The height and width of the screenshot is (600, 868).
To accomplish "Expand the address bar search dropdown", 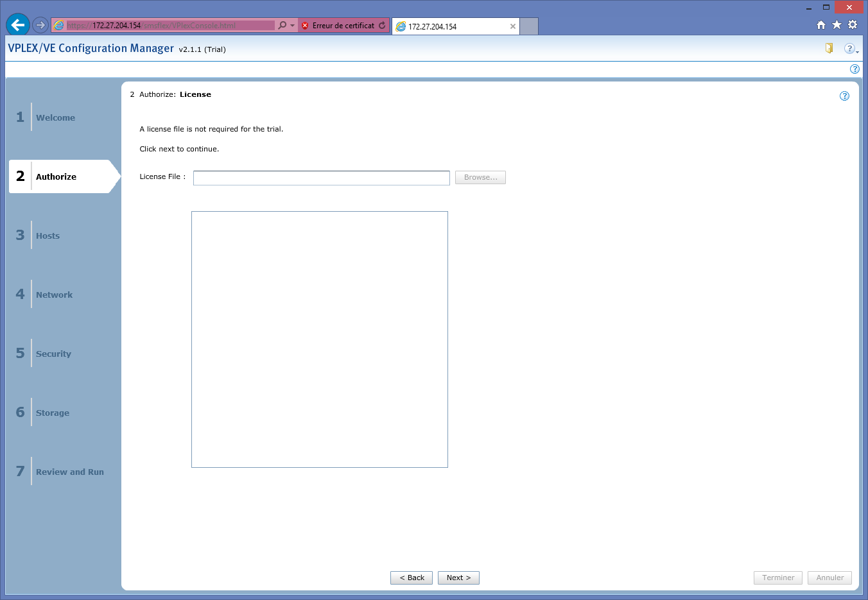I will tap(293, 26).
